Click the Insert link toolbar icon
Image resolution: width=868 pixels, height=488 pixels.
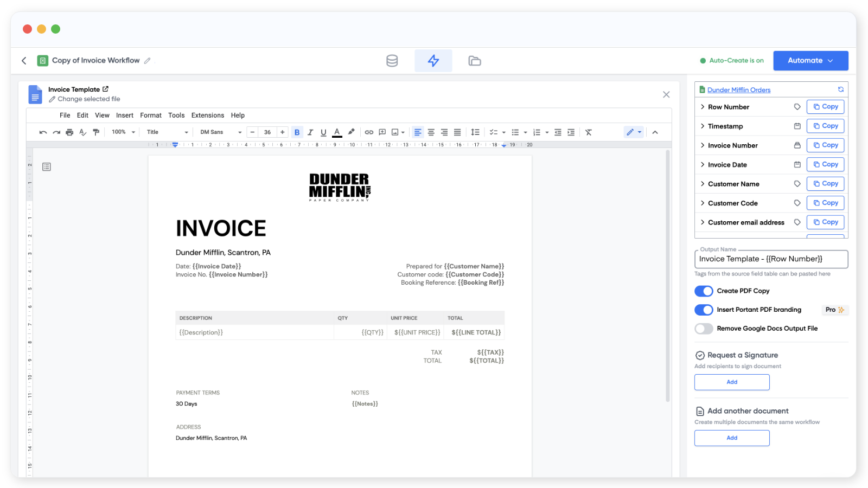[369, 132]
